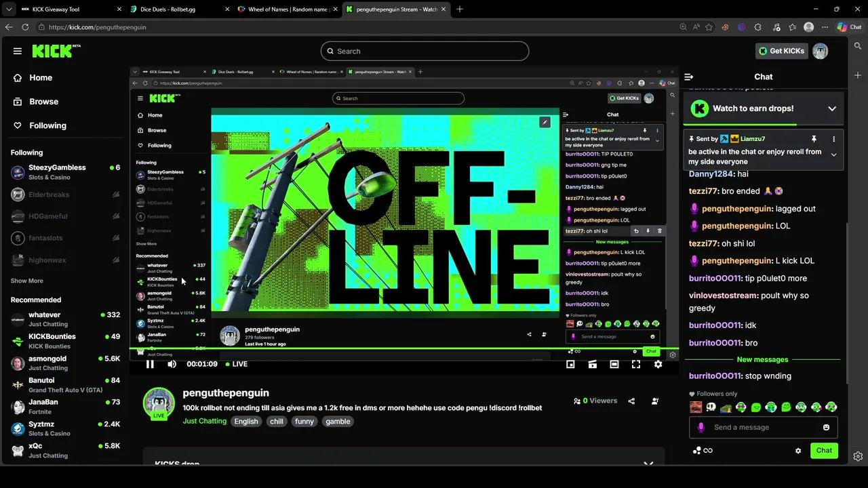Click the share icon beside Viewers

[631, 401]
